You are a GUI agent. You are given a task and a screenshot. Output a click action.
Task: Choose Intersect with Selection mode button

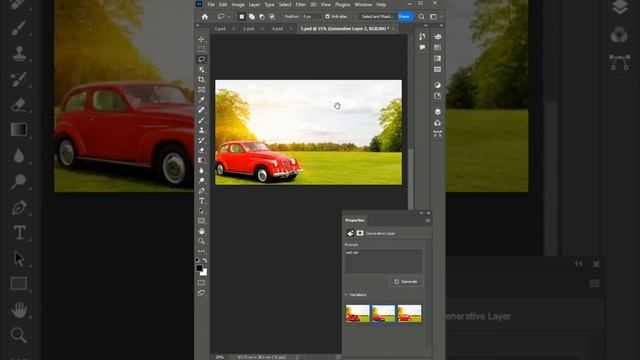coord(272,17)
